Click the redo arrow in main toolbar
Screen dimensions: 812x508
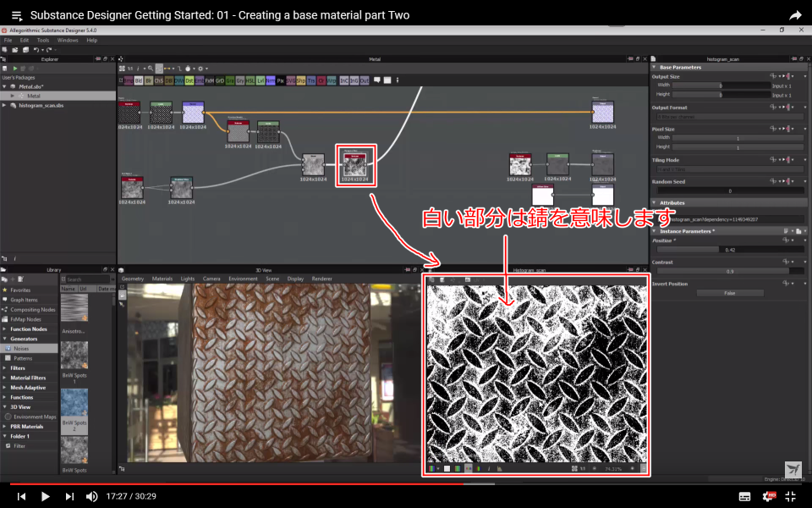[x=49, y=50]
